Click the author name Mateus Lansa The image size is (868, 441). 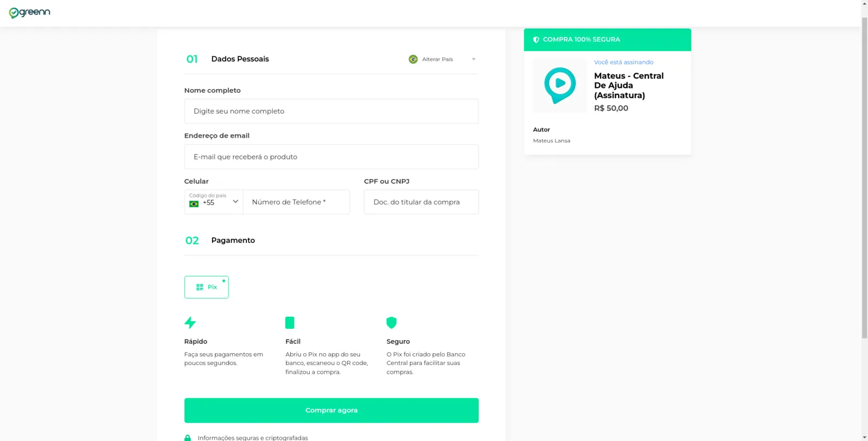point(552,140)
